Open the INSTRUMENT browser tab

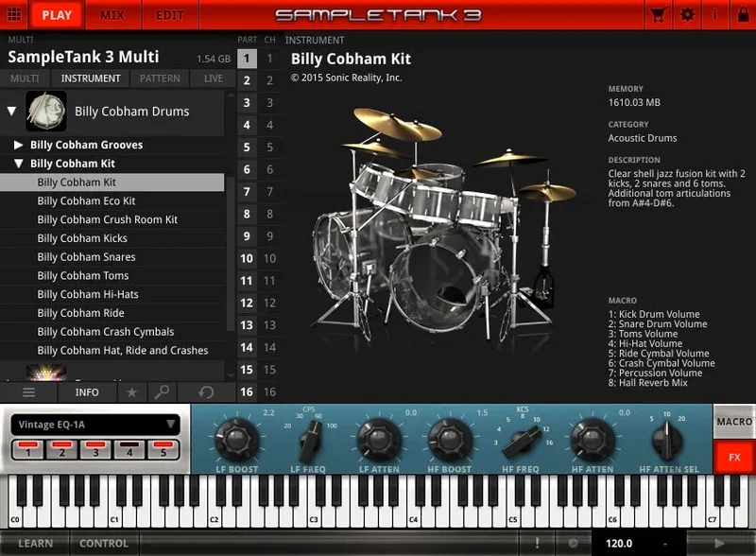click(91, 78)
